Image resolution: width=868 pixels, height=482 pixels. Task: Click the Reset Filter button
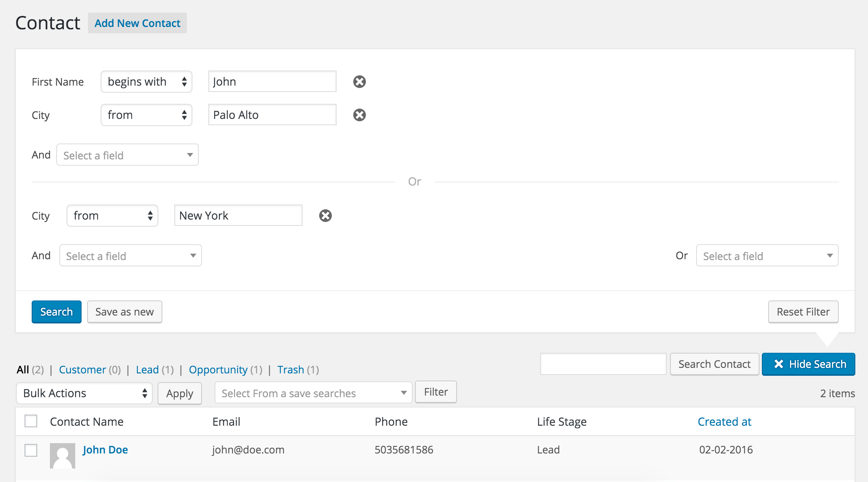[803, 312]
